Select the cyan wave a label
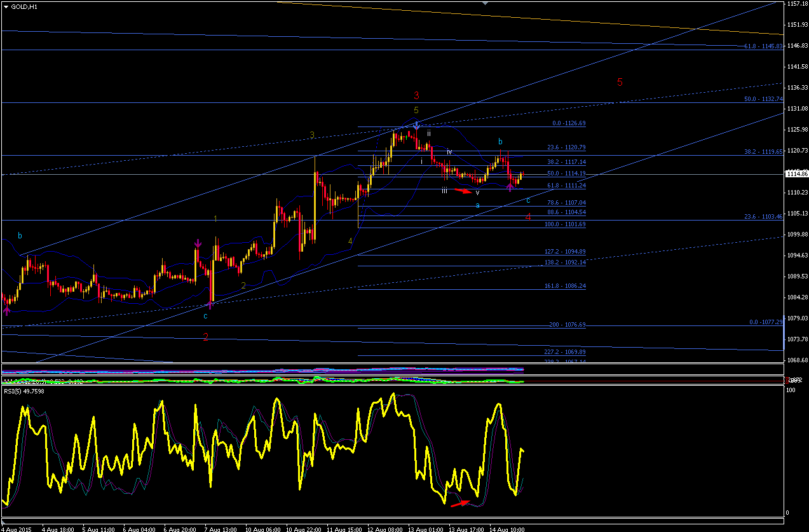 [477, 205]
